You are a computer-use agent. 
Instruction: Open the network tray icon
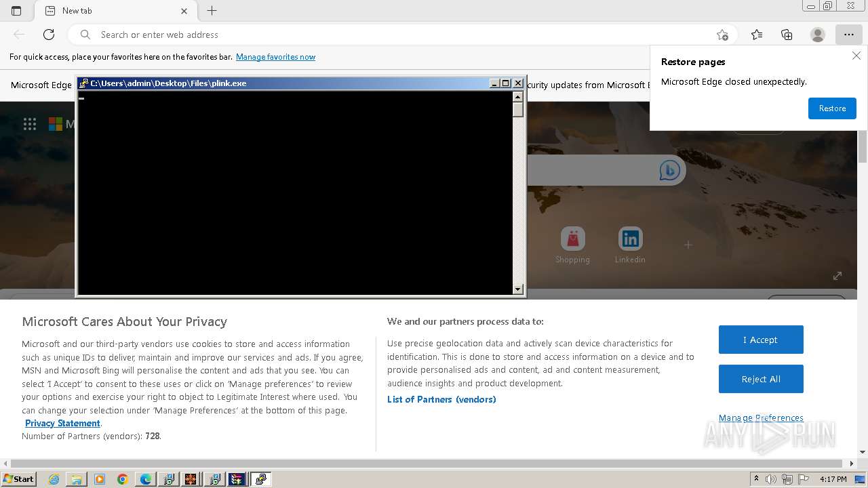click(x=787, y=479)
